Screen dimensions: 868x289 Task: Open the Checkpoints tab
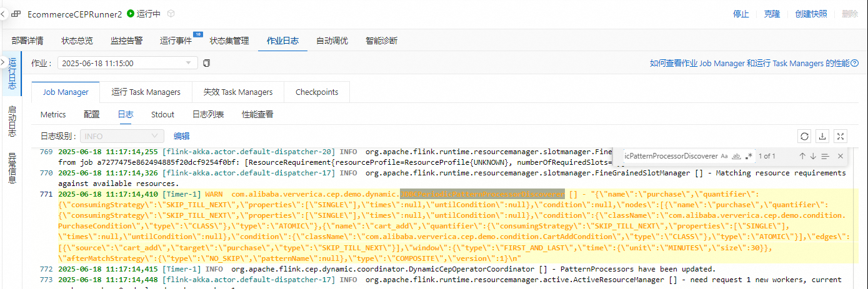[317, 92]
